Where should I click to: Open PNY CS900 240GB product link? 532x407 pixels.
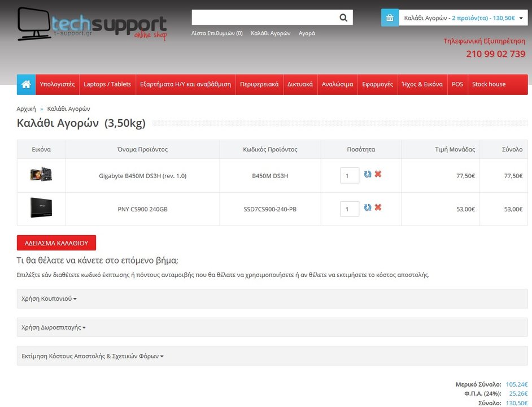(x=142, y=209)
